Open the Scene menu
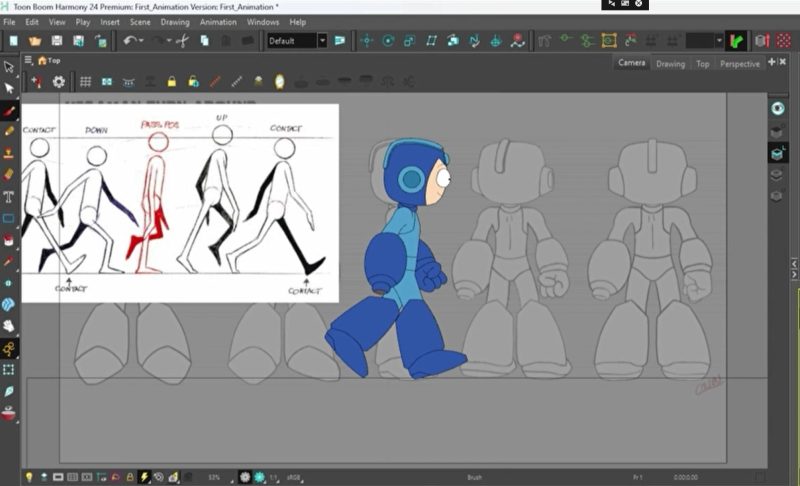This screenshot has height=486, width=800. pos(140,22)
